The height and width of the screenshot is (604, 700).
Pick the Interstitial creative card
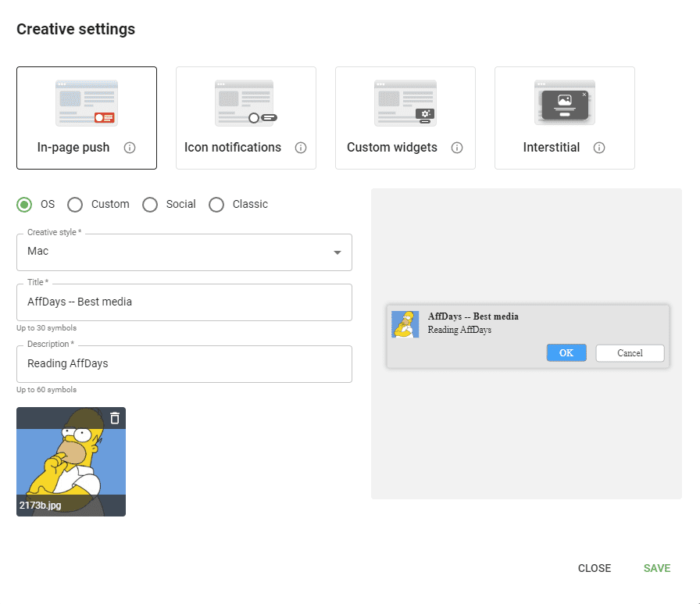pyautogui.click(x=565, y=118)
